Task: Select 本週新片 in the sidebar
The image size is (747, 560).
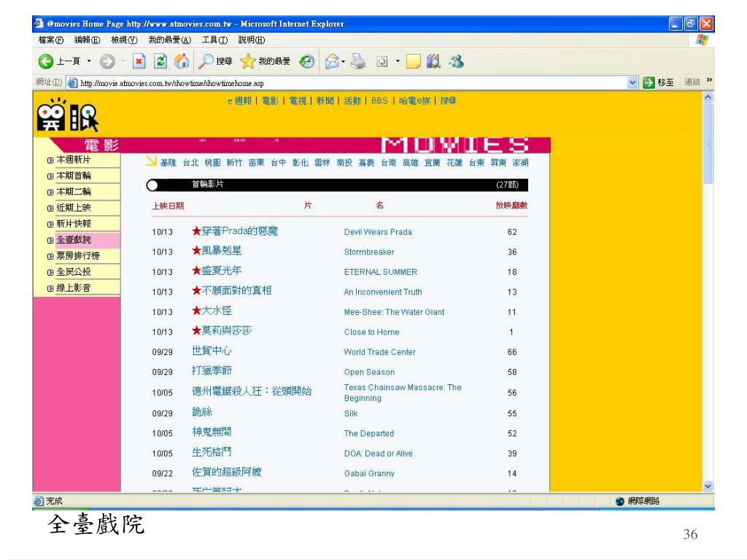Action: [74, 160]
